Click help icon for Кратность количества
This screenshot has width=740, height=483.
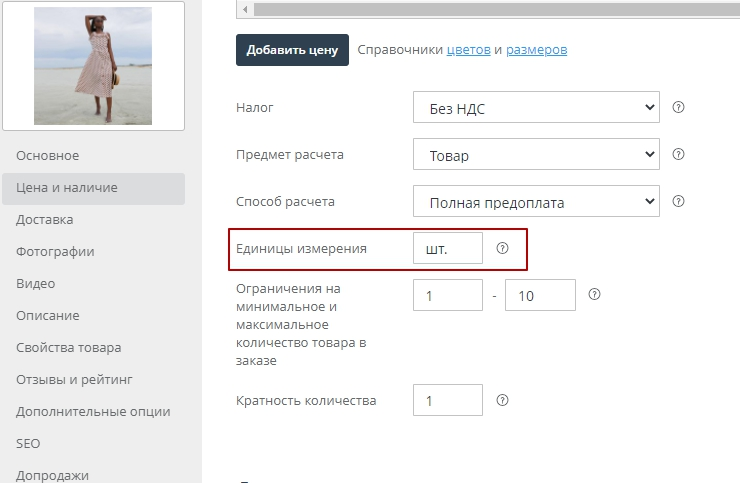point(502,400)
